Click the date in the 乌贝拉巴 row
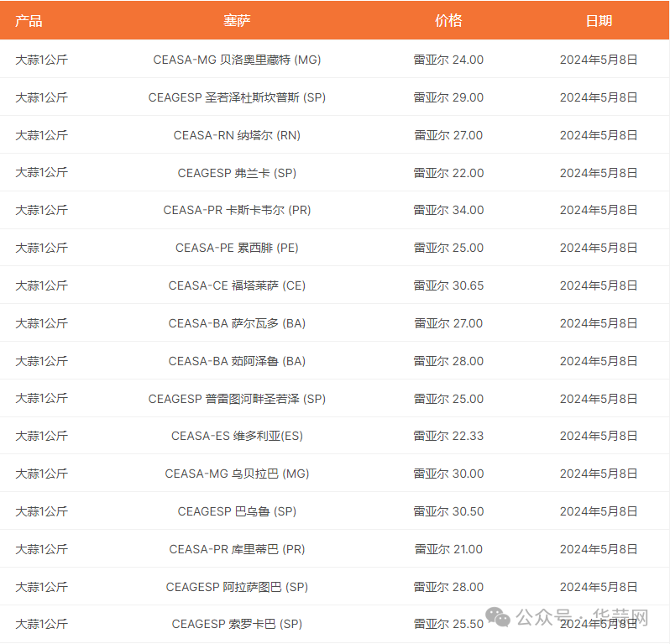The image size is (670, 644). tap(599, 474)
